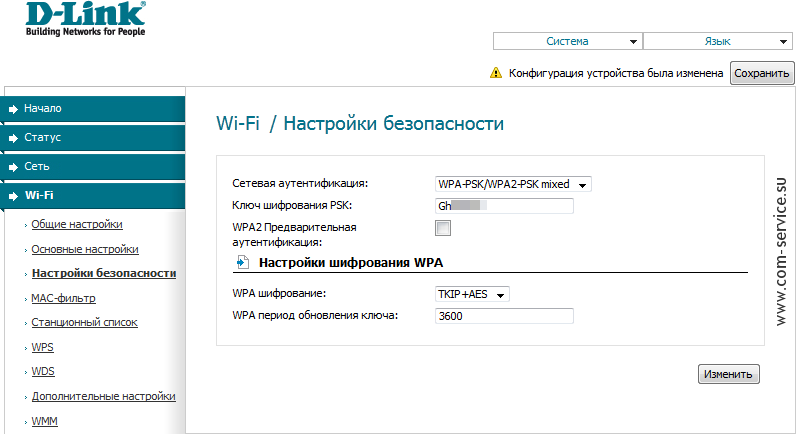Open the WDS settings link
This screenshot has height=434, width=800.
click(x=43, y=372)
